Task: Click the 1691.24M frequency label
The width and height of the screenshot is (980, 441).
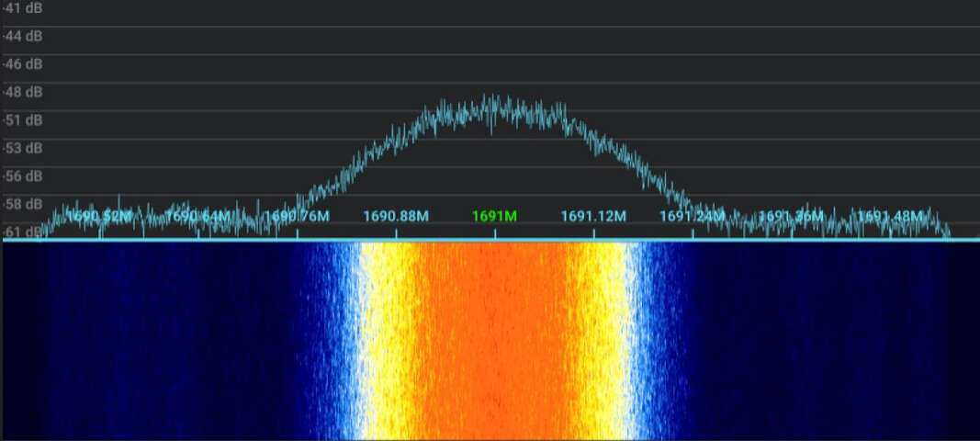Action: coord(693,217)
